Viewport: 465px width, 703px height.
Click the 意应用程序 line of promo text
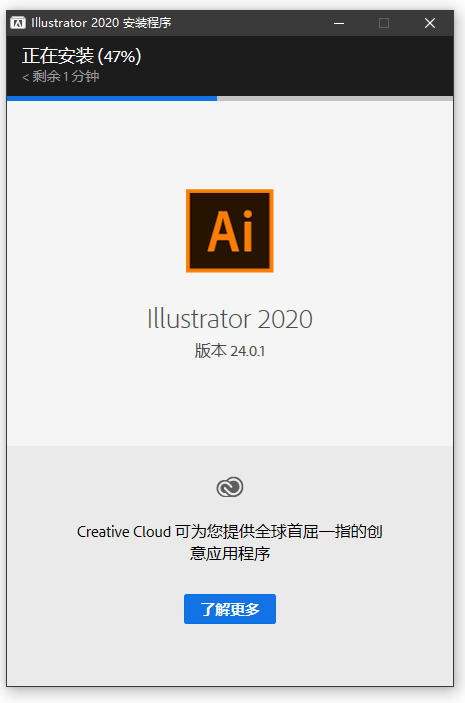(230, 554)
